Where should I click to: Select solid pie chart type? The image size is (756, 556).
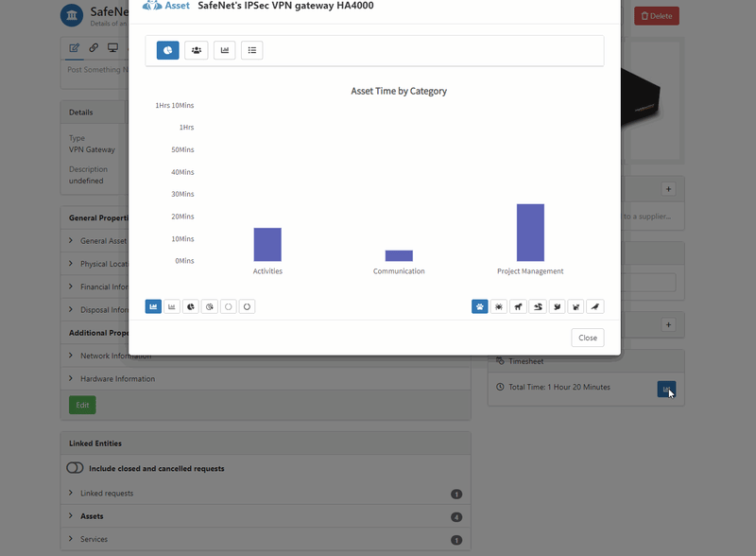click(x=191, y=306)
